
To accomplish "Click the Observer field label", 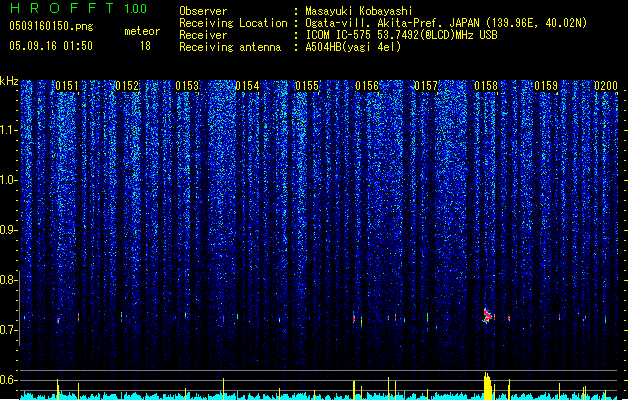I will coord(203,11).
